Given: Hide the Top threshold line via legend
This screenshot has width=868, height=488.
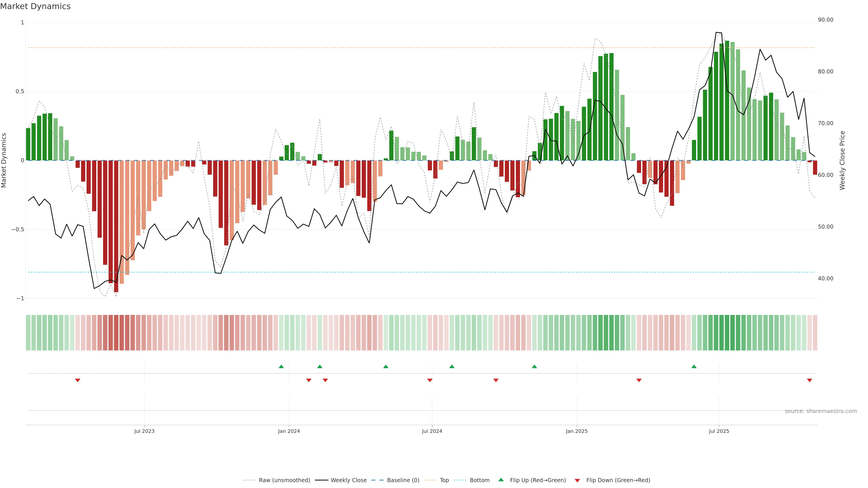Looking at the screenshot, I should 444,480.
